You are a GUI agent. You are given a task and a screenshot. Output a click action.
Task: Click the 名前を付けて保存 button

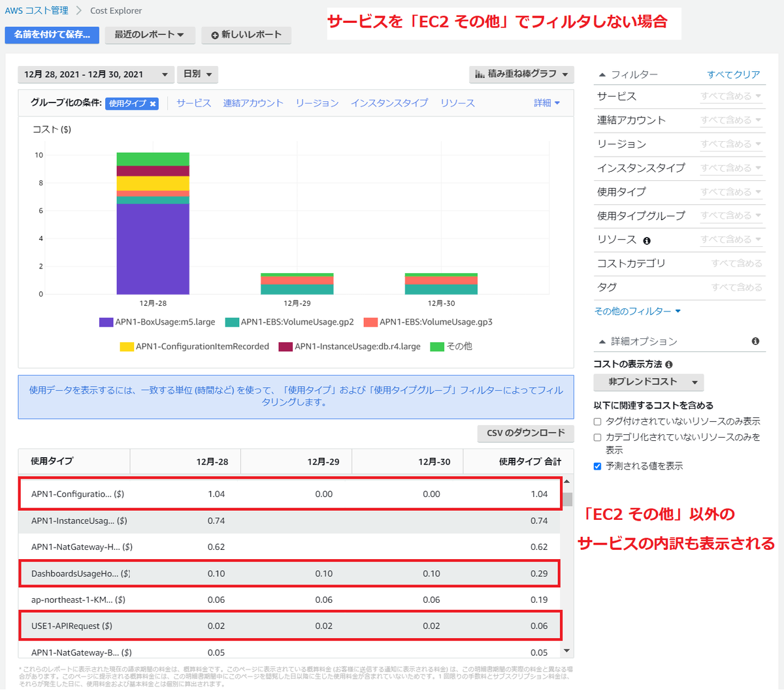(52, 35)
